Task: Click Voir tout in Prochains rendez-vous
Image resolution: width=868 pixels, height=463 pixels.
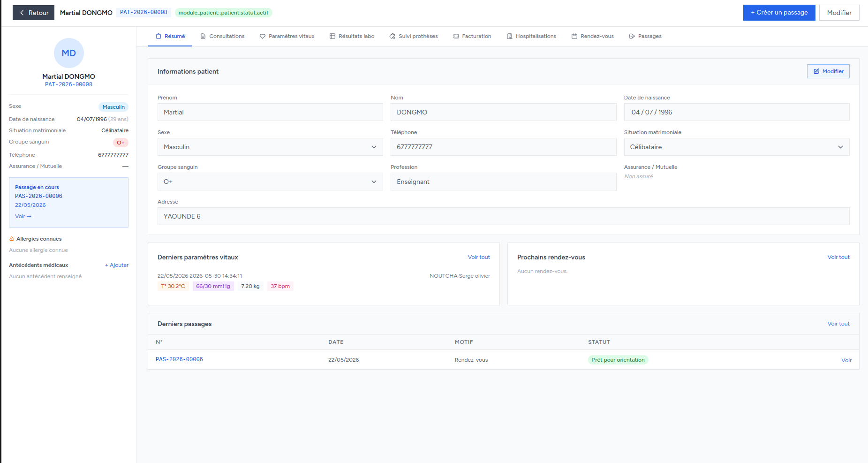Action: [x=838, y=257]
